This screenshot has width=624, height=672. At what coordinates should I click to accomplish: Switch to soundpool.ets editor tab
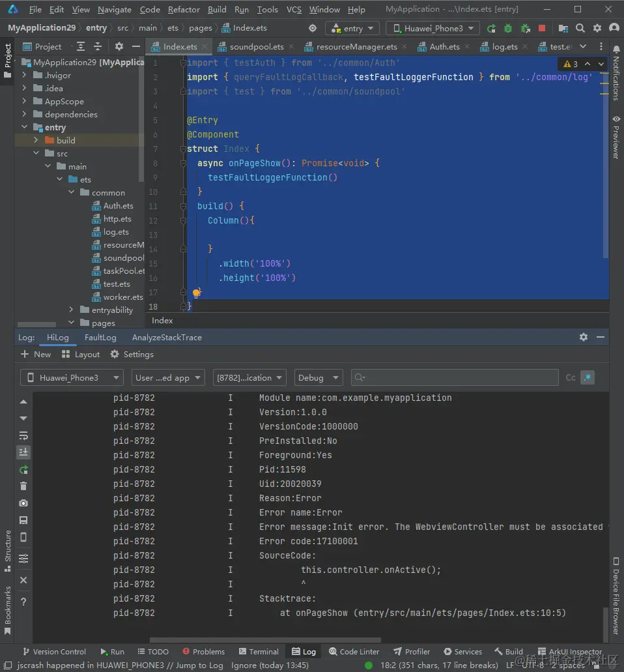[256, 47]
